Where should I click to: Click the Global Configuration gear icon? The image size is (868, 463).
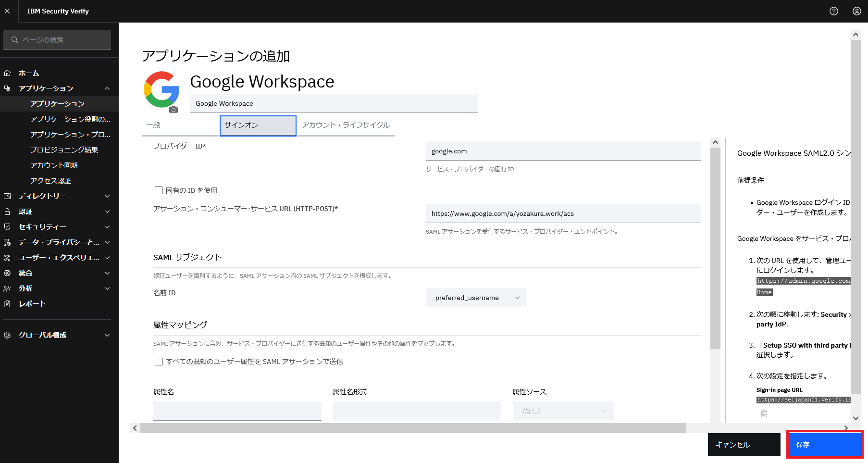click(7, 335)
